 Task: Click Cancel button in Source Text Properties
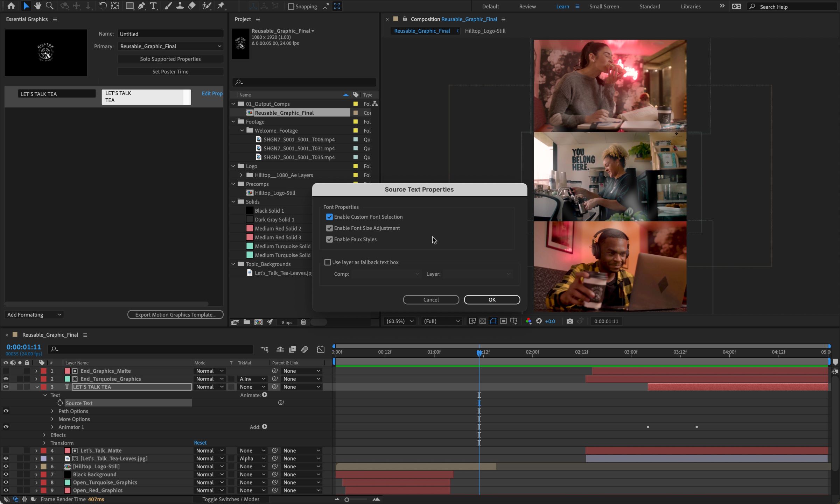431,300
